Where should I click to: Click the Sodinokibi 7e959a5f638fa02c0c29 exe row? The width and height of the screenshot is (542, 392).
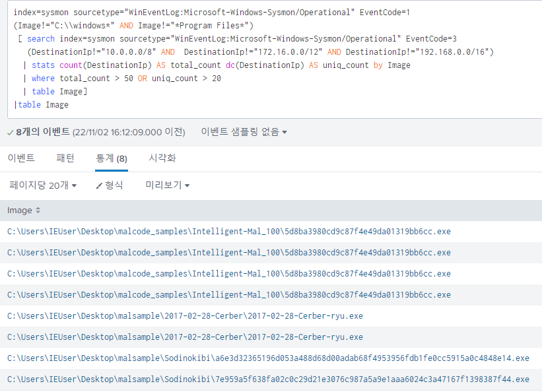tap(271, 379)
